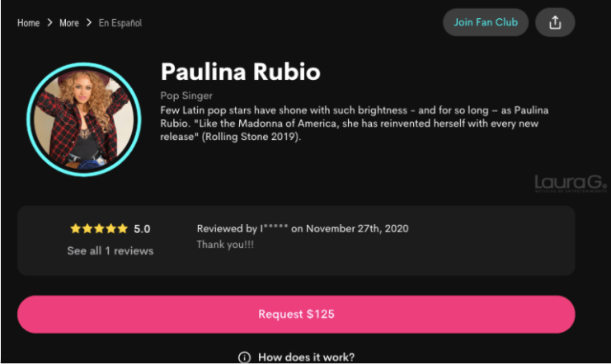The image size is (611, 364).
Task: Go to Home breadcrumb
Action: point(28,23)
